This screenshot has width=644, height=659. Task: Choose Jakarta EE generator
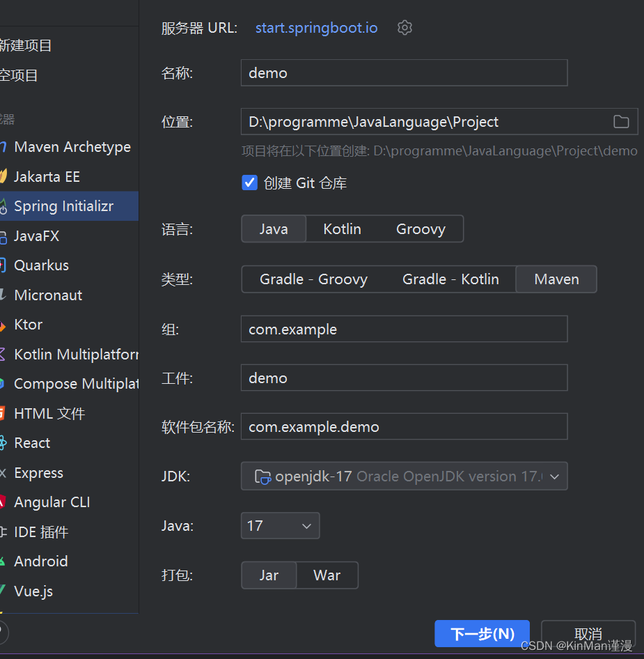69,176
